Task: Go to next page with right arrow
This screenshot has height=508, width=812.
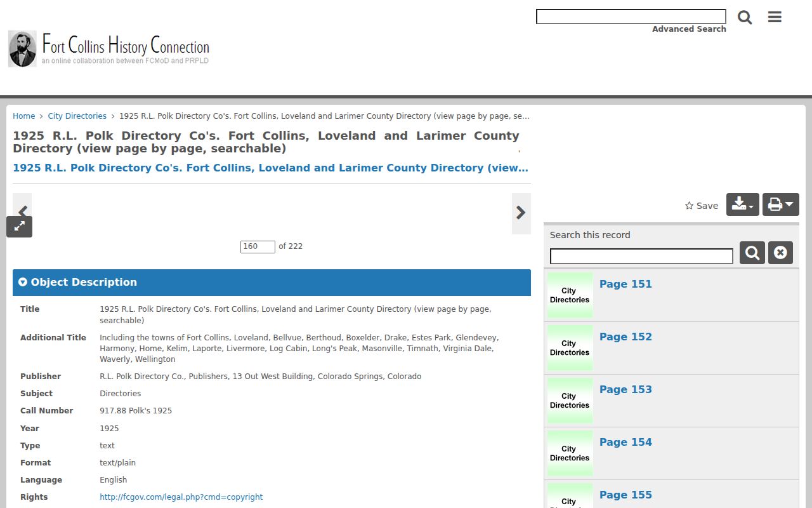Action: coord(521,213)
